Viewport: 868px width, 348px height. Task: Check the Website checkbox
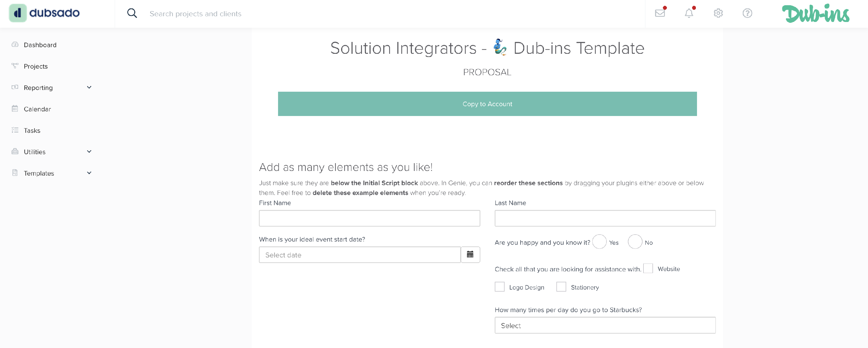click(x=648, y=268)
